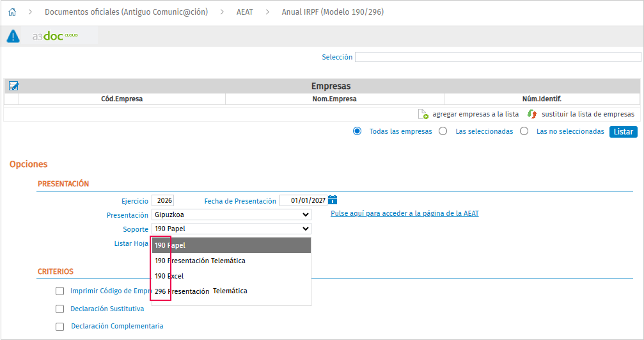644x340 pixels.
Task: Click the sustituir lista arrows icon
Action: coord(532,114)
